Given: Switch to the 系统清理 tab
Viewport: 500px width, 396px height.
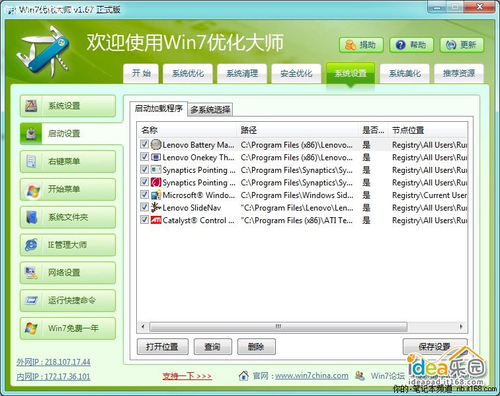Looking at the screenshot, I should pyautogui.click(x=242, y=73).
